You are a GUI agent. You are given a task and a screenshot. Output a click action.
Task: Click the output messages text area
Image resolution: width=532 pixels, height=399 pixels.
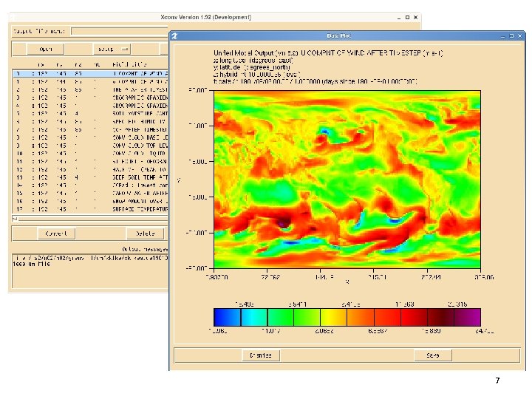pyautogui.click(x=90, y=270)
